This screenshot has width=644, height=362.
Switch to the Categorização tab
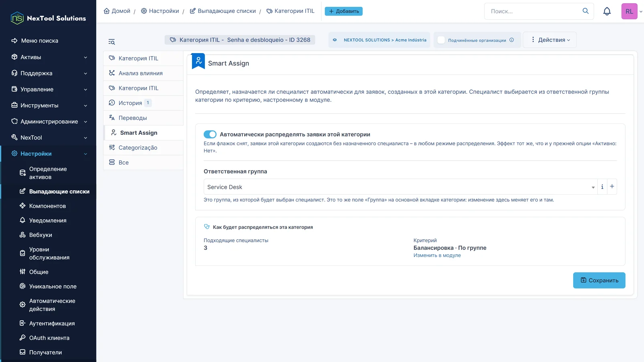point(143,148)
